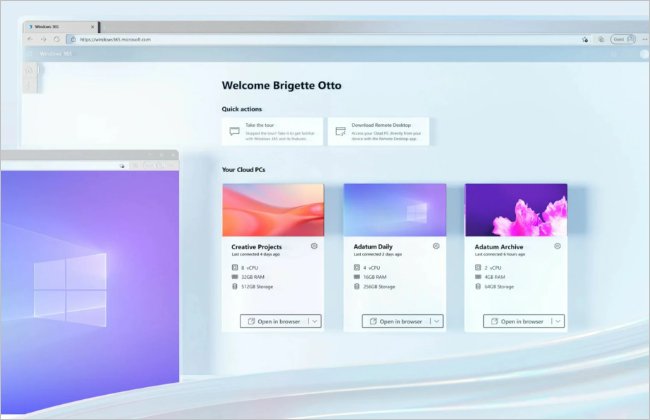Open the Home icon in the sidebar

[x=29, y=70]
